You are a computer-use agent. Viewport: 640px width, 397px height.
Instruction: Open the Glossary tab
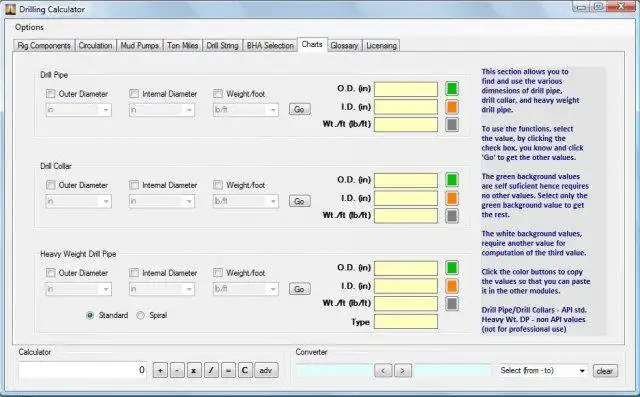[x=344, y=46]
